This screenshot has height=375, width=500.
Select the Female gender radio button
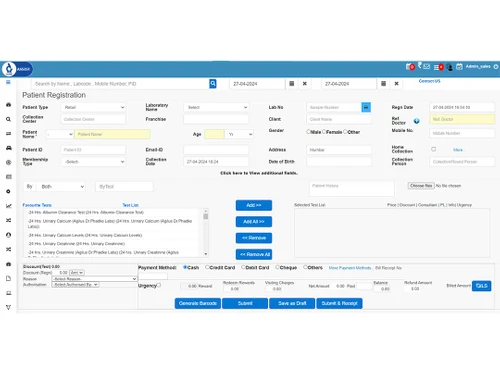tap(324, 132)
